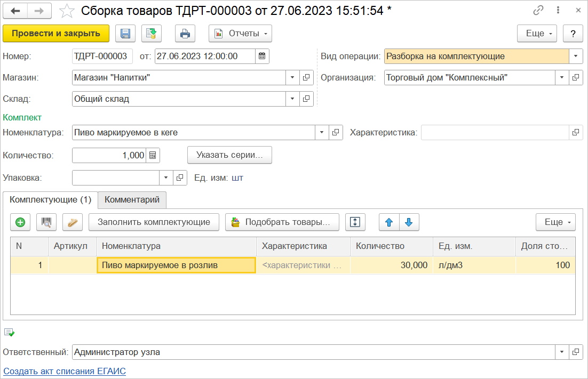Click the Заполнить комплектующие button
Image resolution: width=588 pixels, height=379 pixels.
154,222
